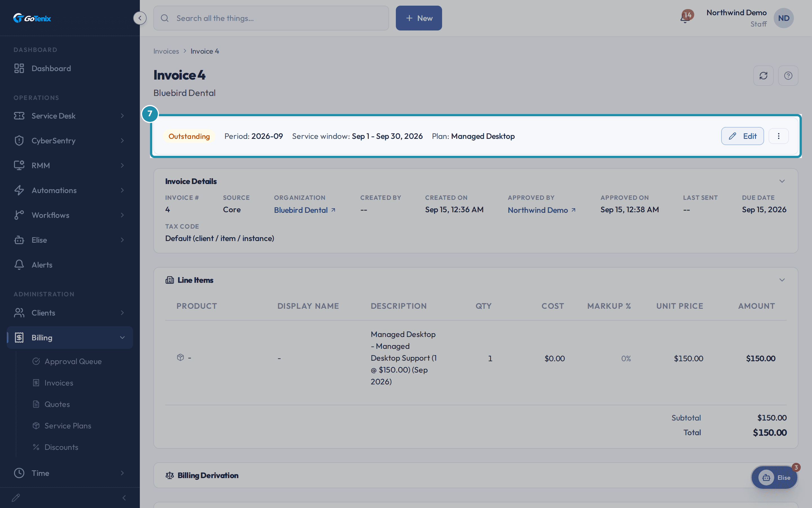Open the Bluebird Dental organization link
Image resolution: width=812 pixels, height=508 pixels.
click(x=301, y=210)
